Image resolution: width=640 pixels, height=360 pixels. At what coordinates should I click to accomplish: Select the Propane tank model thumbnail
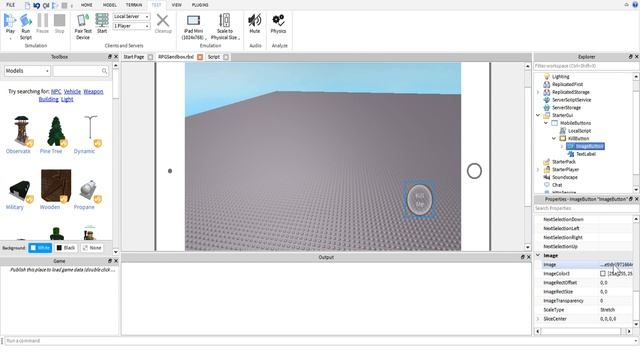(x=90, y=191)
